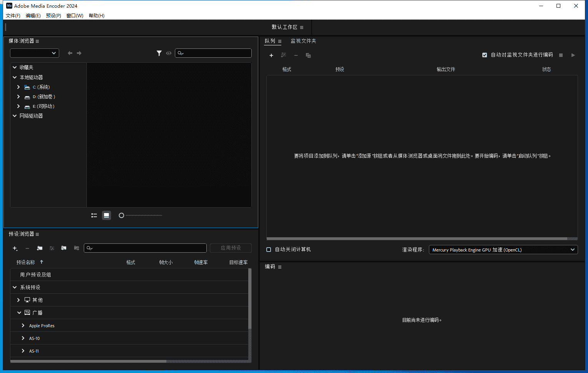Toggle 自动对监视文件夹进行编码 checkbox
This screenshot has width=588, height=373.
point(485,55)
